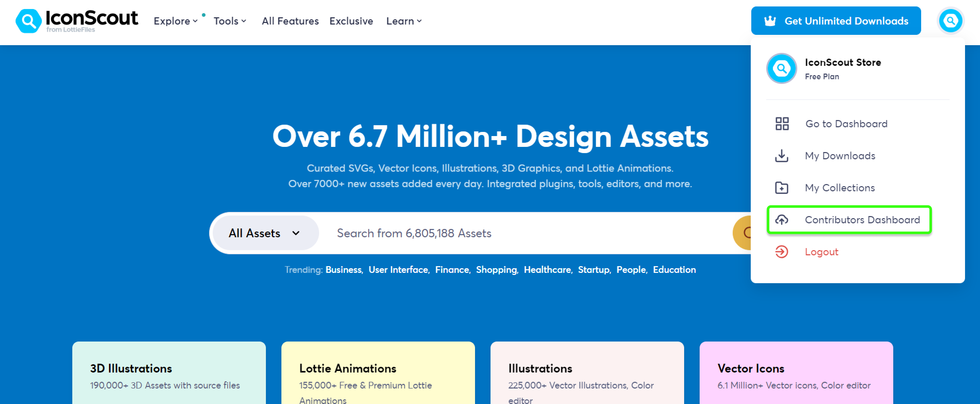
Task: Open the Illustrations card
Action: click(587, 373)
